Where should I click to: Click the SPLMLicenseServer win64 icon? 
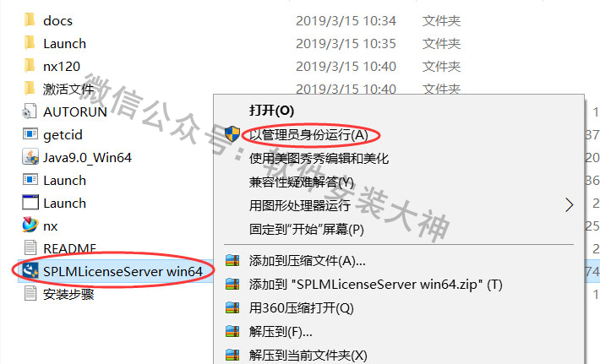30,271
